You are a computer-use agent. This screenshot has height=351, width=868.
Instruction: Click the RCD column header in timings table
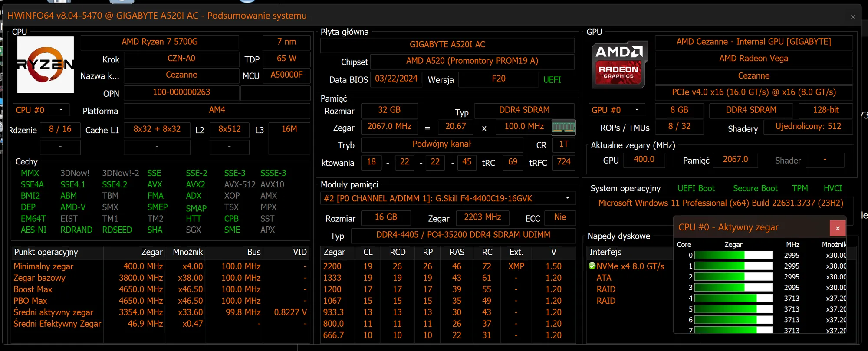point(398,252)
